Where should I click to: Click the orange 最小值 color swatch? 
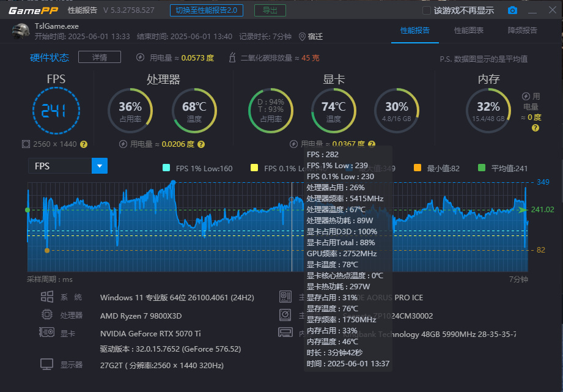tap(418, 168)
